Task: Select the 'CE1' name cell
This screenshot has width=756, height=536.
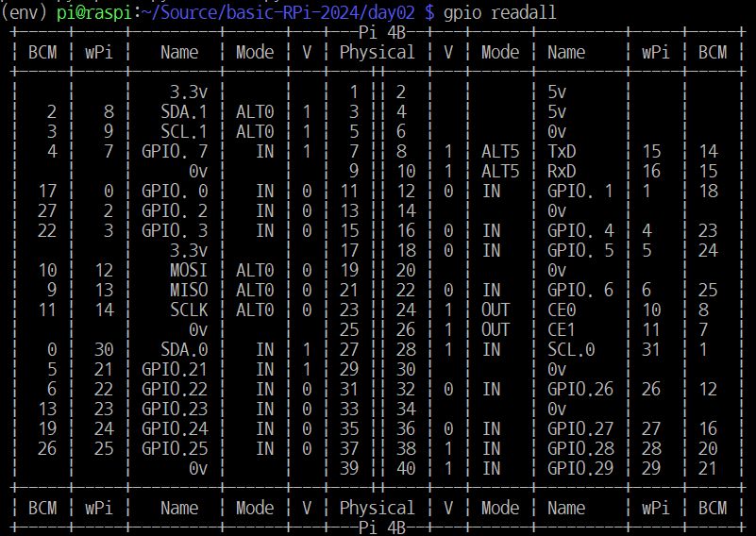Action: (562, 329)
